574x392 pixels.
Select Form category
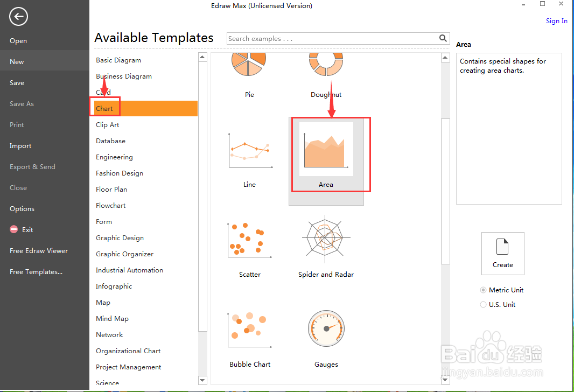[104, 221]
